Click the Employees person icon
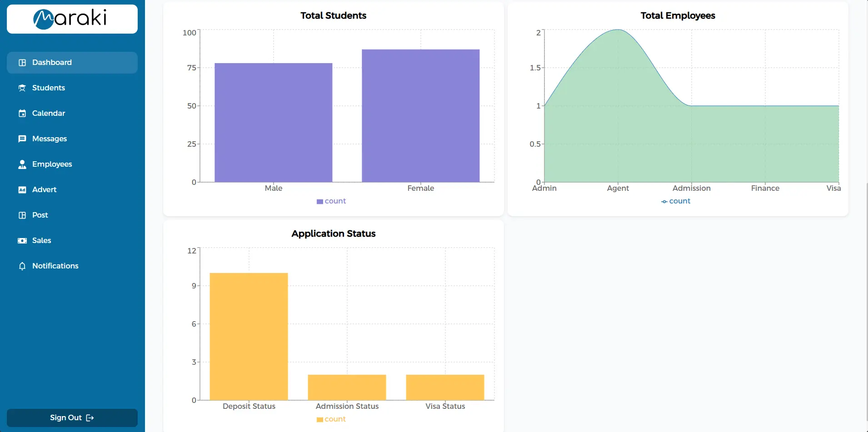Screen dimensions: 868x432 [x=22, y=164]
